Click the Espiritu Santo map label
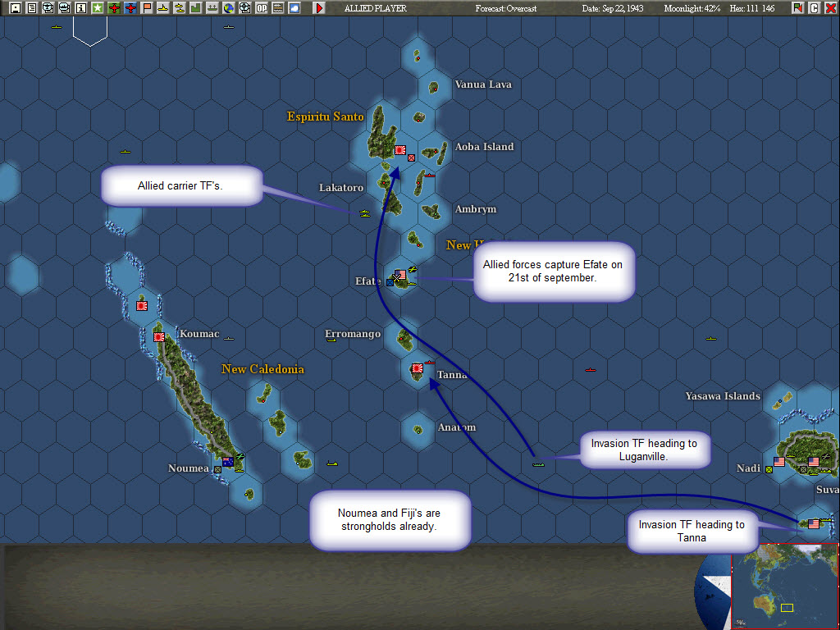840x630 pixels. click(x=325, y=116)
